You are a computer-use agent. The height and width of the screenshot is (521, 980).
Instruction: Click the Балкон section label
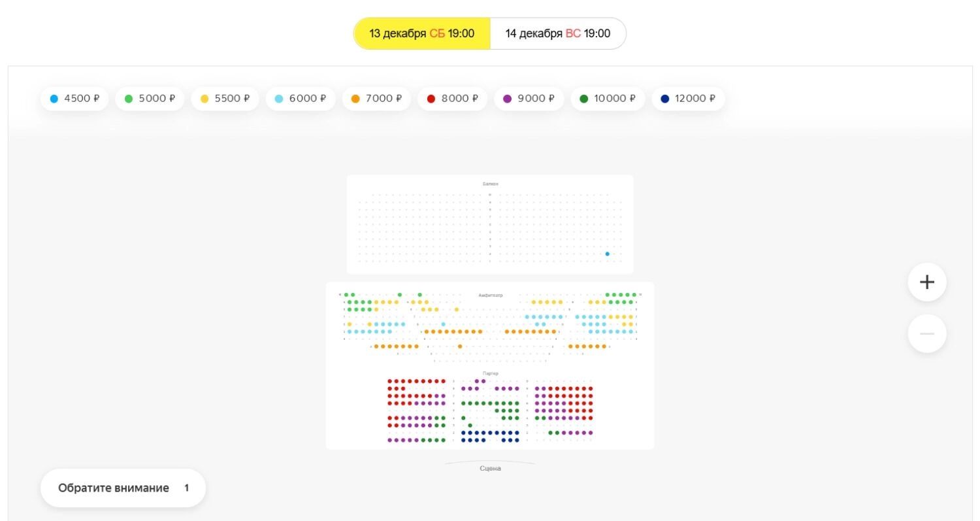point(490,184)
